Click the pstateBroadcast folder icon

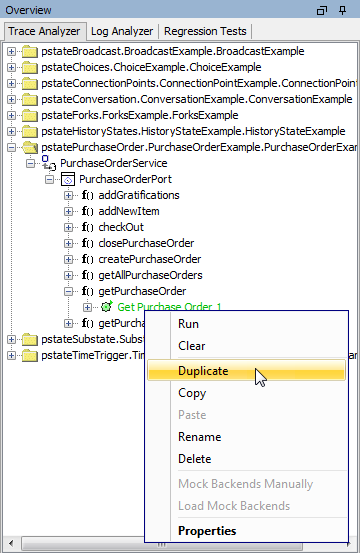tap(30, 52)
